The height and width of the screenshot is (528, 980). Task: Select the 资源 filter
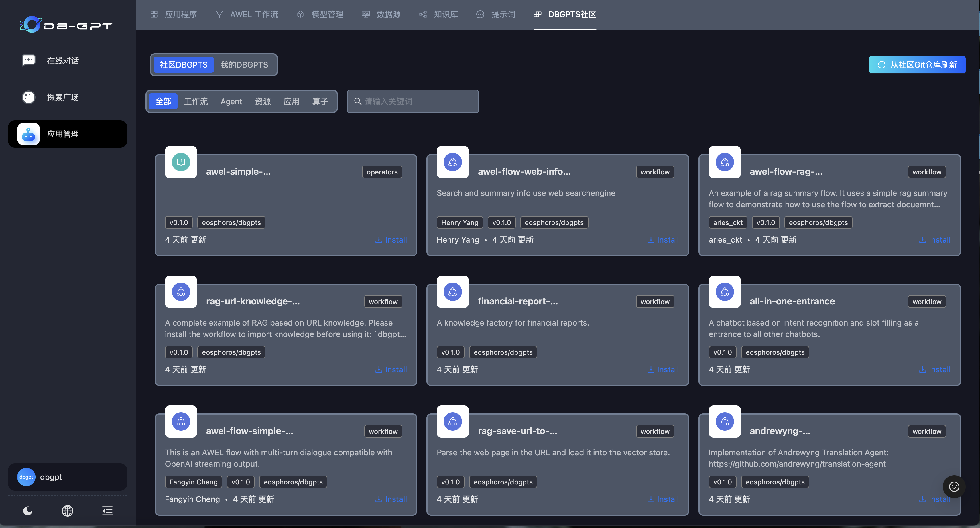(x=263, y=101)
